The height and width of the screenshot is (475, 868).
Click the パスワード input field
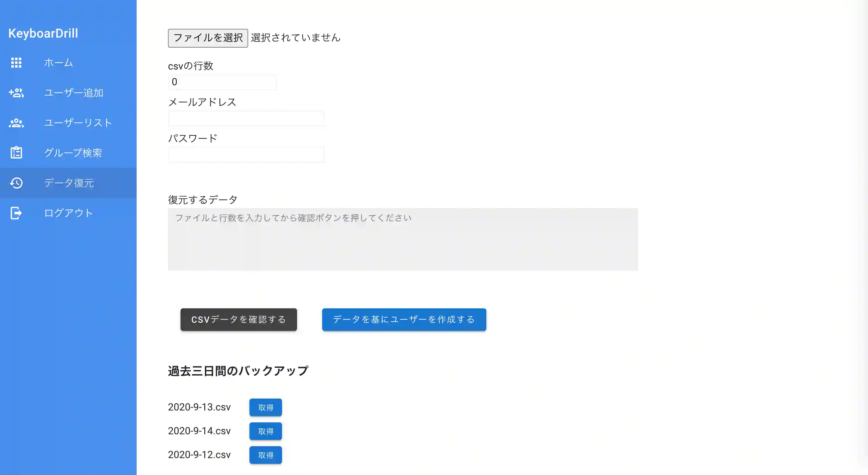[246, 155]
